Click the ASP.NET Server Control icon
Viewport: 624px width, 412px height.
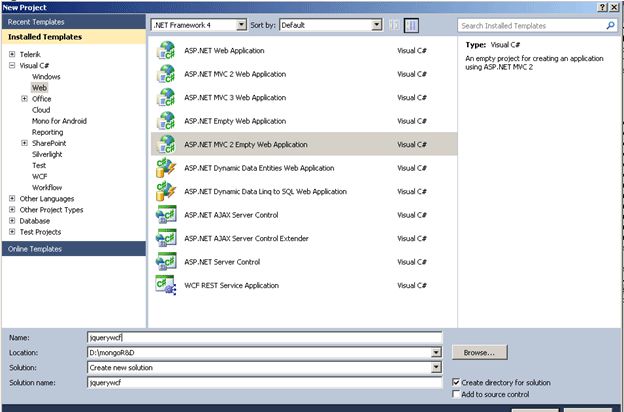(x=166, y=262)
